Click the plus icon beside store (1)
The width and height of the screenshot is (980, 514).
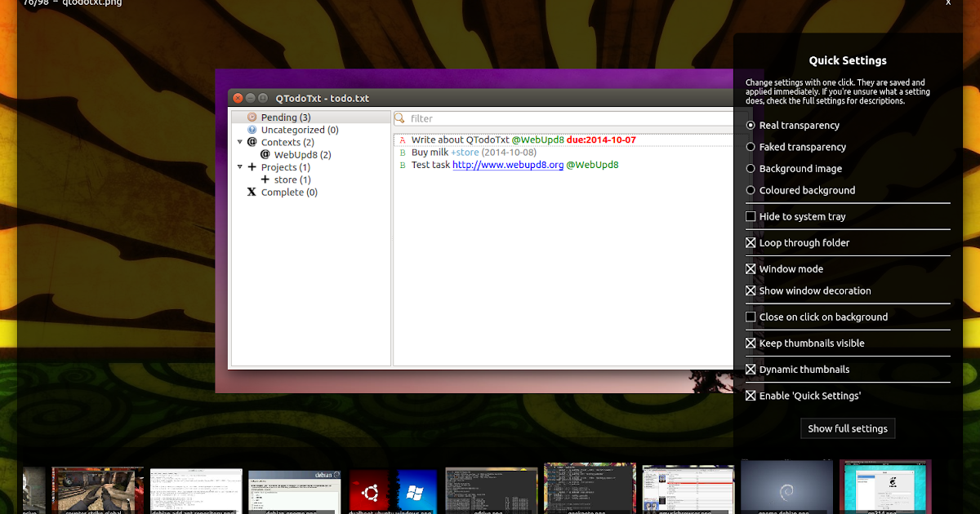(x=265, y=179)
